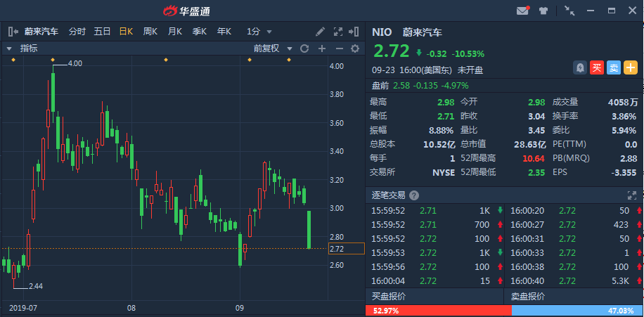Open the 前复权 adjustment dropdown

(273, 49)
